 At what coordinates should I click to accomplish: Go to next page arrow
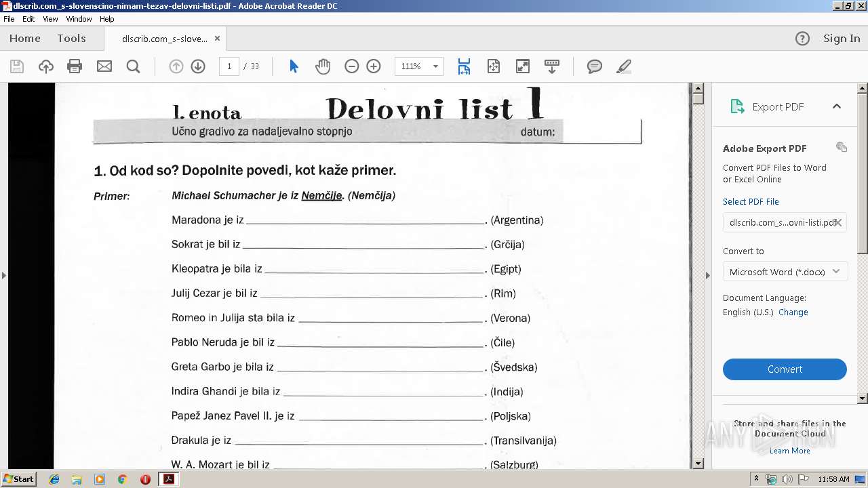[x=198, y=66]
